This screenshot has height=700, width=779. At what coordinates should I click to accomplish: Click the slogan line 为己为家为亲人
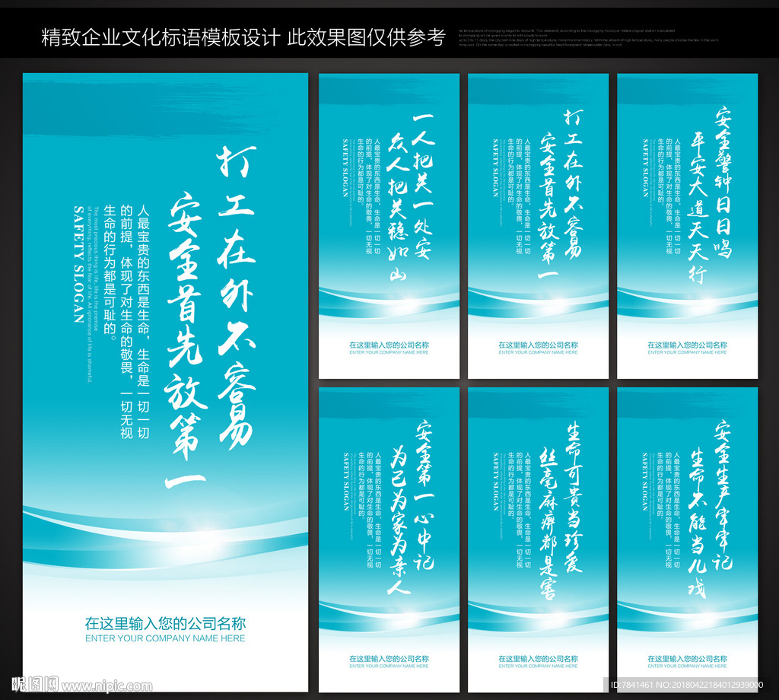point(399,520)
